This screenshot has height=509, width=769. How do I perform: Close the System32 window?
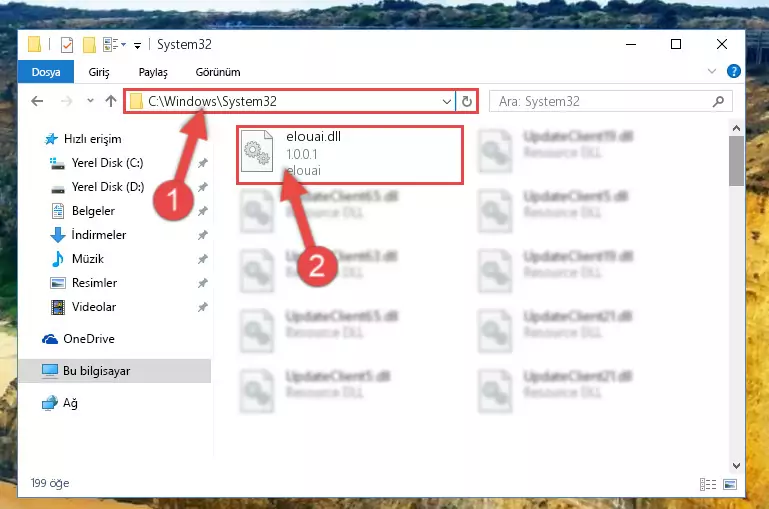pyautogui.click(x=721, y=45)
